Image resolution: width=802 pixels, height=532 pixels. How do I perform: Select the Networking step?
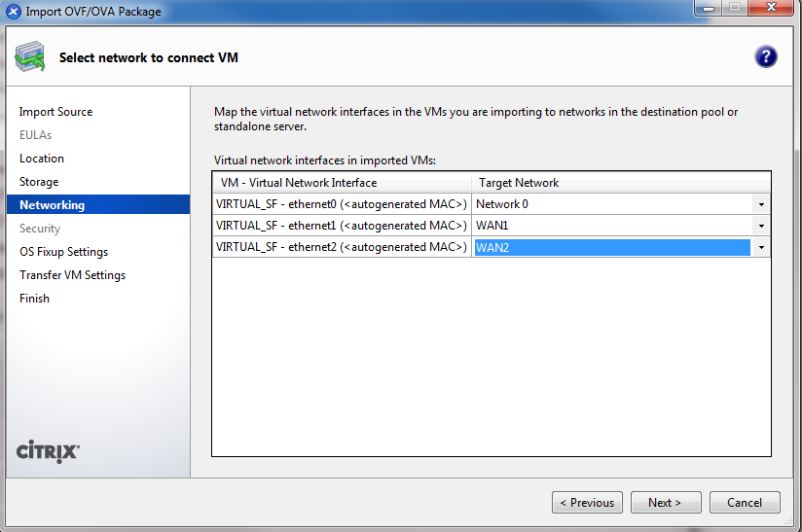52,205
